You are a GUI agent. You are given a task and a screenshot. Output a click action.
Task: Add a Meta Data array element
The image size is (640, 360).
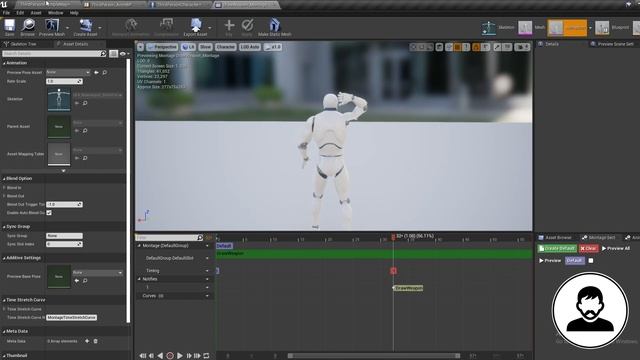(x=87, y=341)
